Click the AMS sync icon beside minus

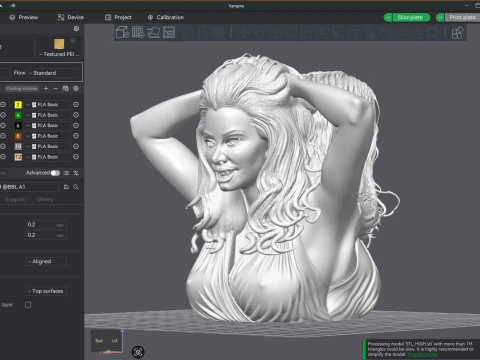click(x=66, y=88)
